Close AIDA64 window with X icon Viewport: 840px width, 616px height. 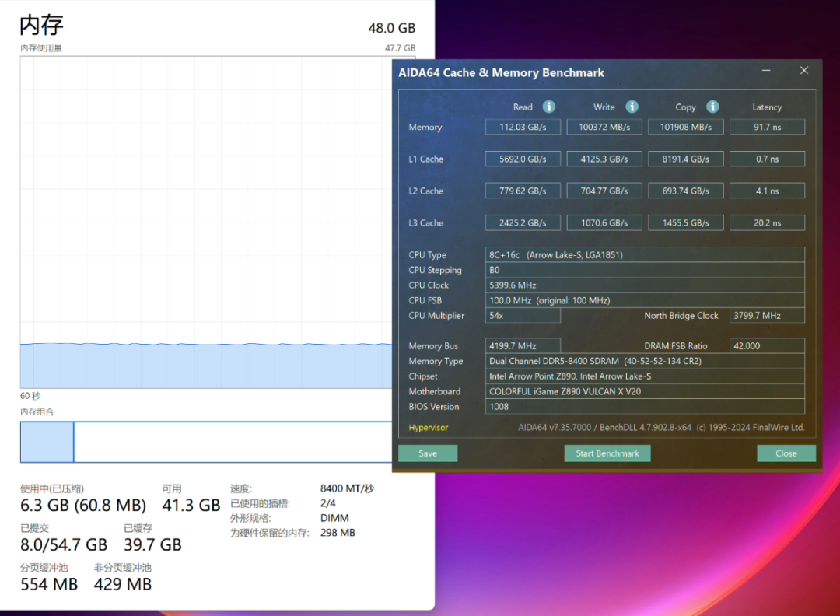pyautogui.click(x=804, y=71)
